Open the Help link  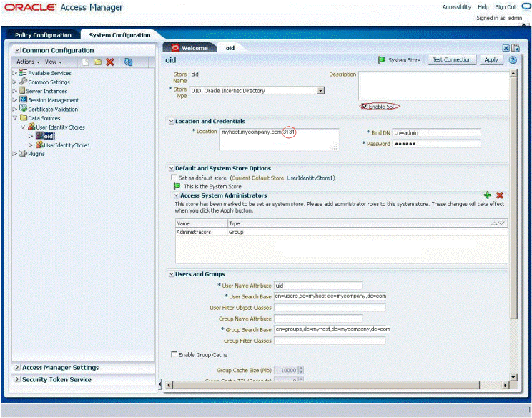[483, 6]
